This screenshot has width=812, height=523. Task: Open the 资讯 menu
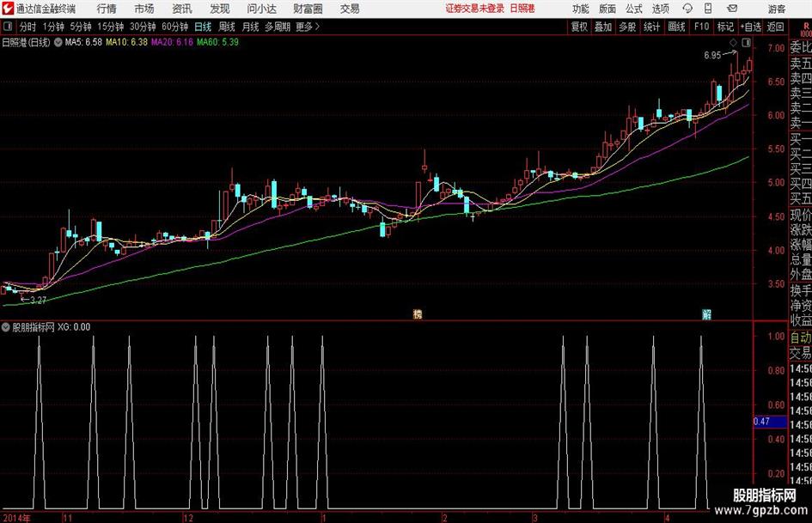(x=182, y=9)
